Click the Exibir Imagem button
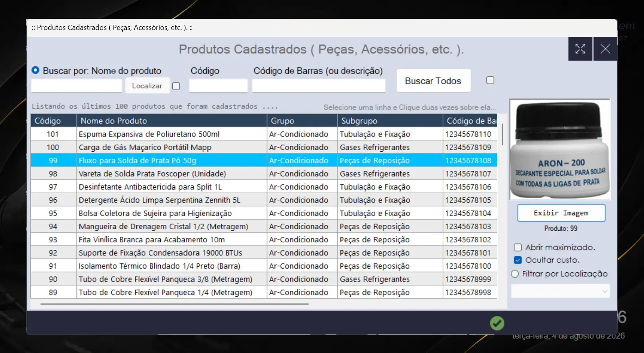Viewport: 644px width, 353px height. pyautogui.click(x=561, y=213)
